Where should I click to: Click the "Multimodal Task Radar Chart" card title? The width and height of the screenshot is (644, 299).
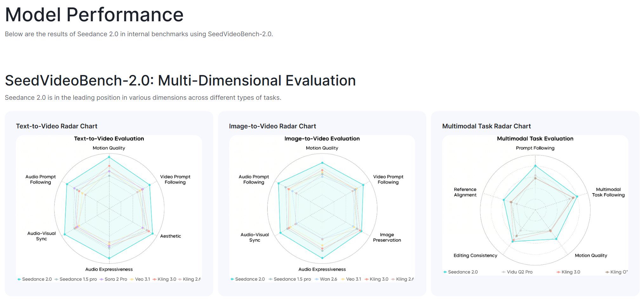486,126
